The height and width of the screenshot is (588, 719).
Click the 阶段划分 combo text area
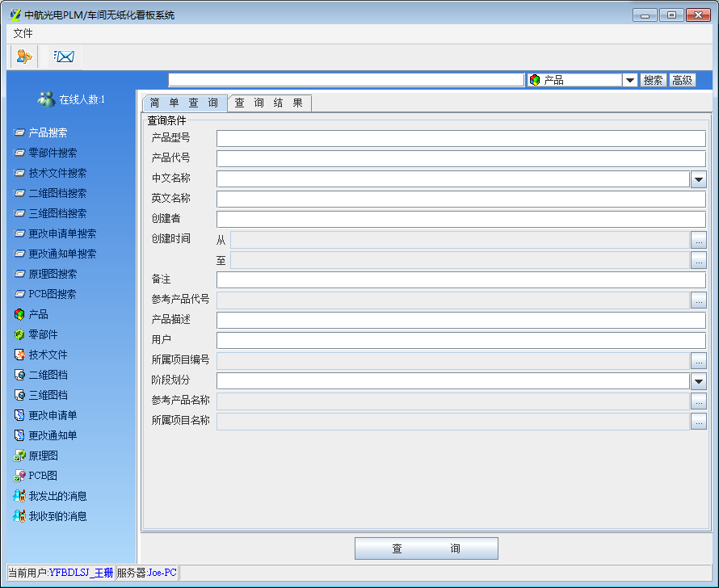pyautogui.click(x=453, y=380)
